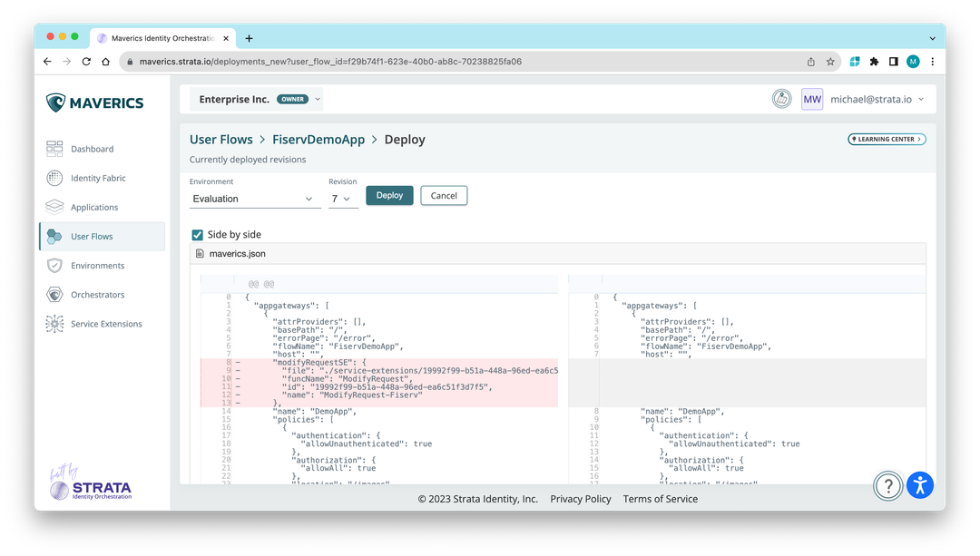
Task: Go to Identity Fabric in sidebar
Action: coord(98,178)
